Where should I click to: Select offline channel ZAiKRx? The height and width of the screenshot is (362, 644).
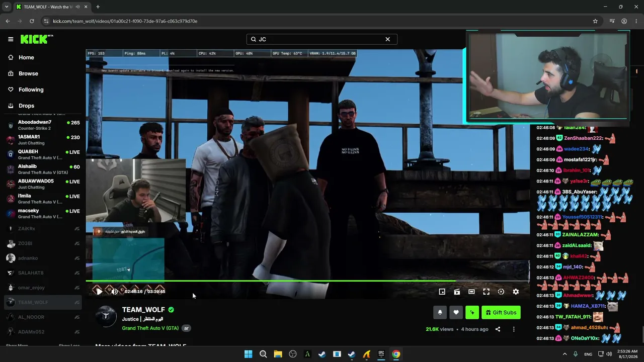pos(43,229)
